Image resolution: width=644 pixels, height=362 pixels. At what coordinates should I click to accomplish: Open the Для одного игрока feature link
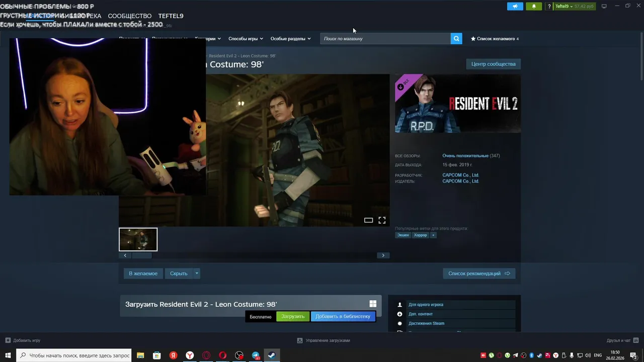426,305
